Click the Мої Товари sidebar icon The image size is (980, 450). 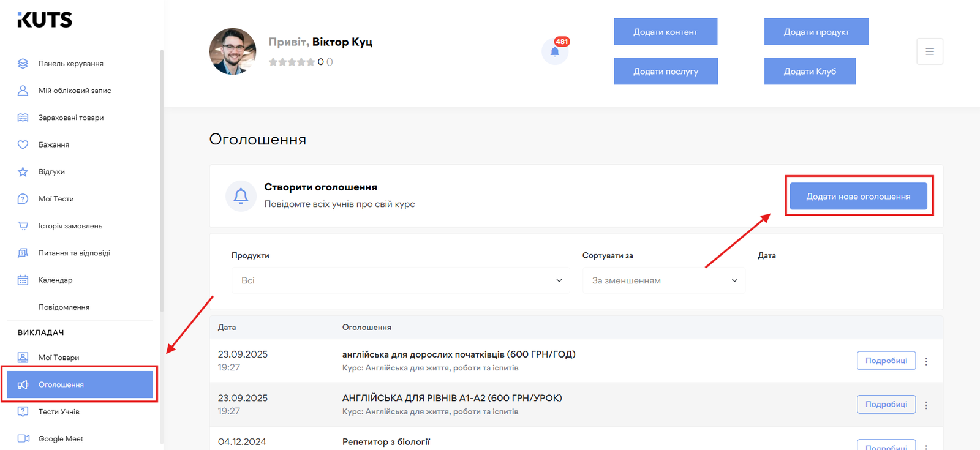pyautogui.click(x=23, y=358)
